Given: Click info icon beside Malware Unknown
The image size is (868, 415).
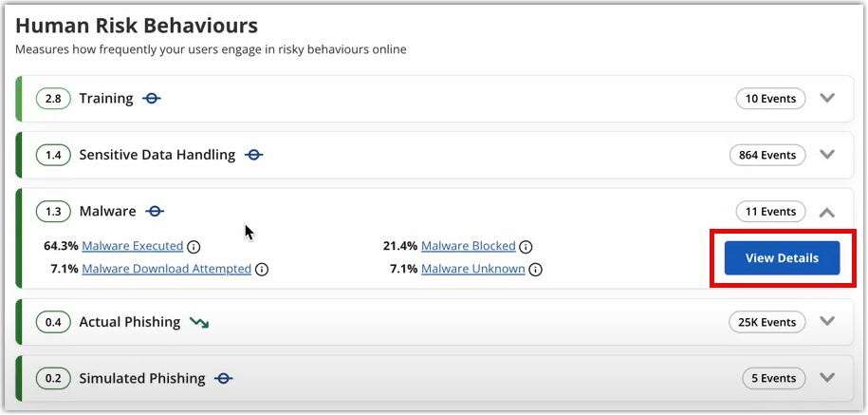Looking at the screenshot, I should 535,270.
